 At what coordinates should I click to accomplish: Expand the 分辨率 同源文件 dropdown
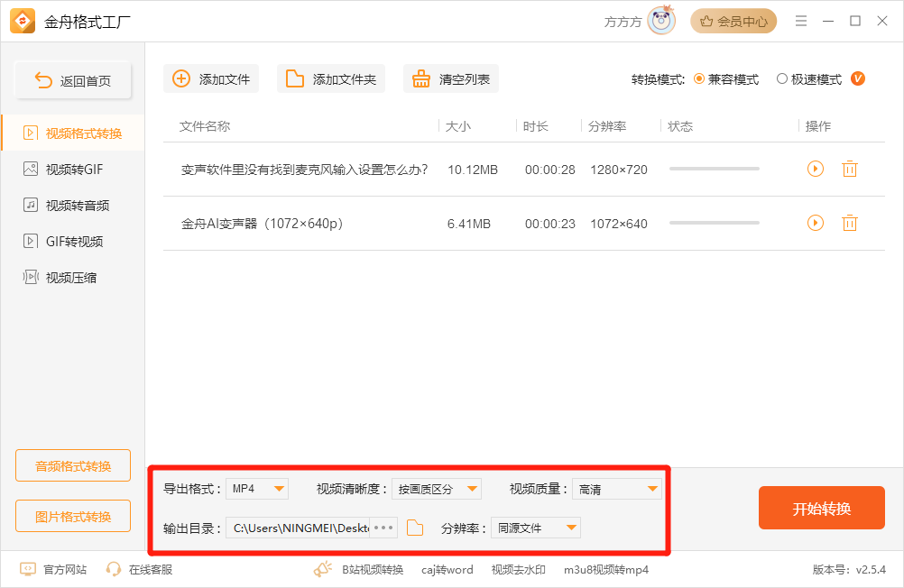[536, 528]
